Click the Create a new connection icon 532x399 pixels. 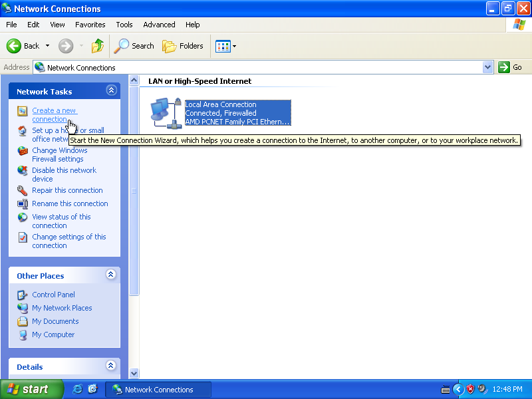23,111
